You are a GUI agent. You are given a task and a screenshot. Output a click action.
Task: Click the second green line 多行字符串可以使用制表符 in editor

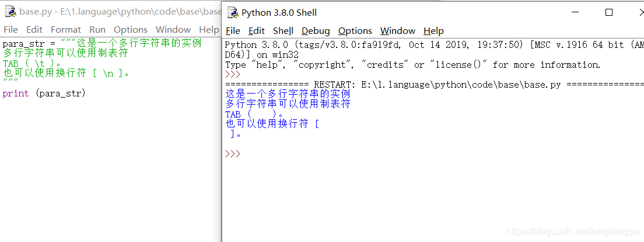click(65, 54)
